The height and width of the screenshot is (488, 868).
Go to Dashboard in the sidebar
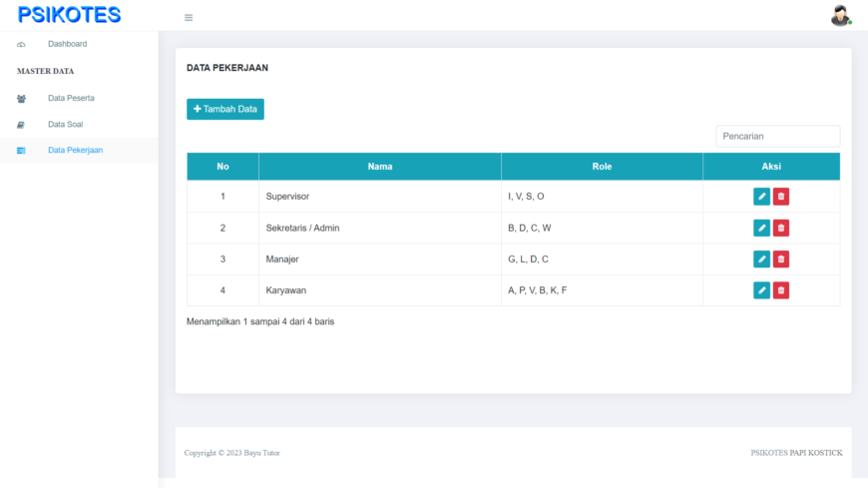pos(67,44)
